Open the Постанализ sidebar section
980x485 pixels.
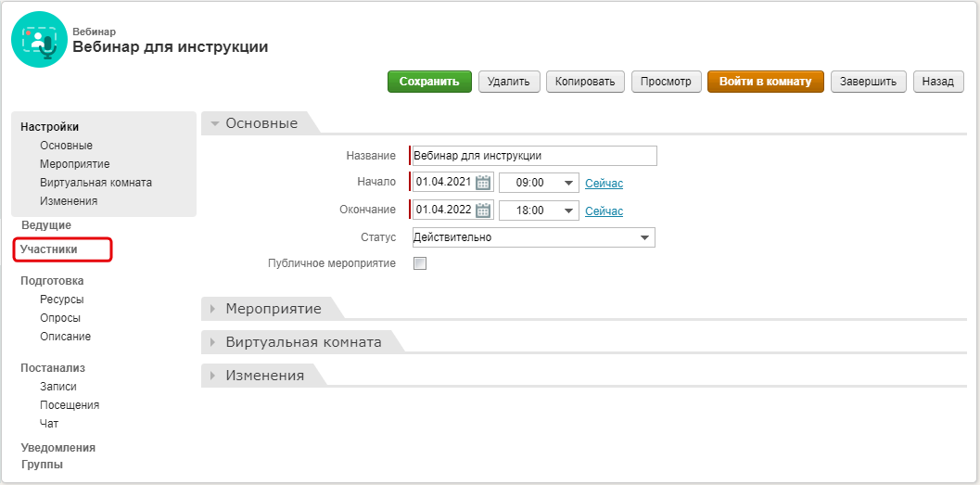click(53, 367)
